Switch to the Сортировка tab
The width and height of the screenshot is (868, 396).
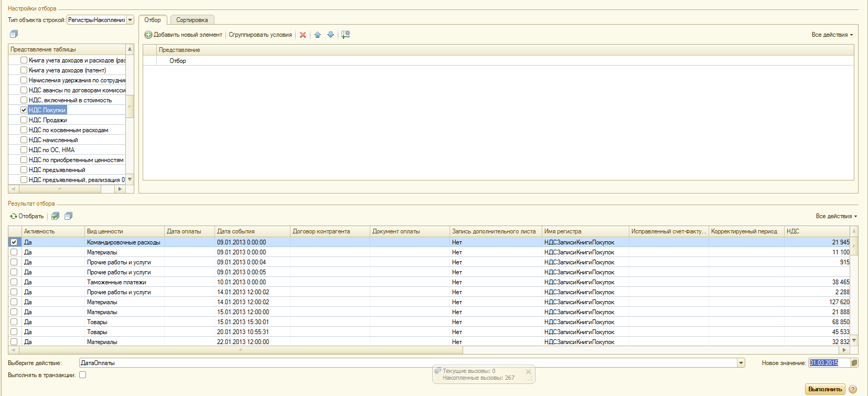[192, 20]
